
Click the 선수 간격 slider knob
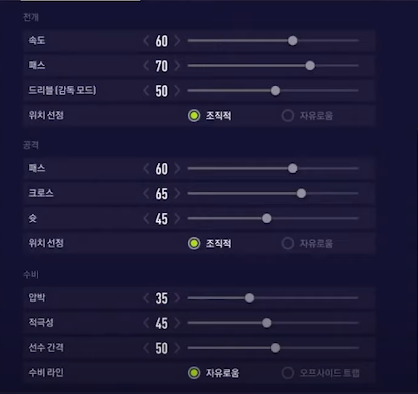click(275, 348)
